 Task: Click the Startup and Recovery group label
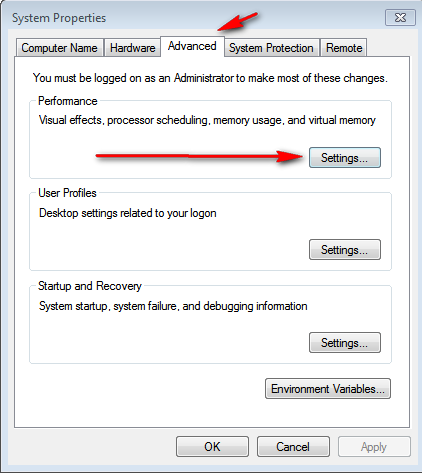click(x=90, y=286)
